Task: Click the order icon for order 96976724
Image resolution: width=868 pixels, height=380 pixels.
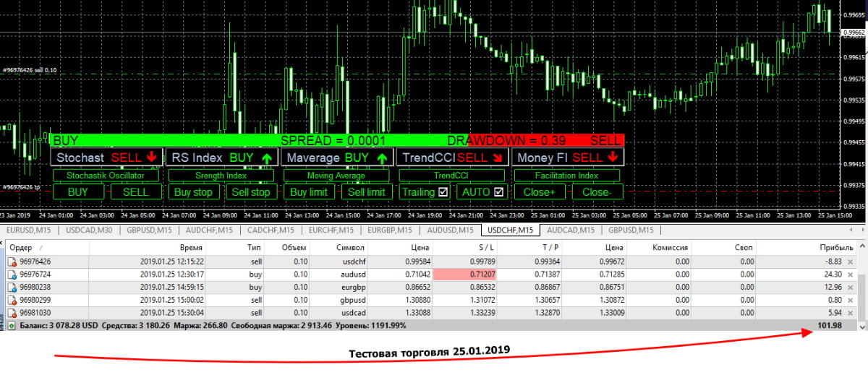Action: pyautogui.click(x=12, y=275)
